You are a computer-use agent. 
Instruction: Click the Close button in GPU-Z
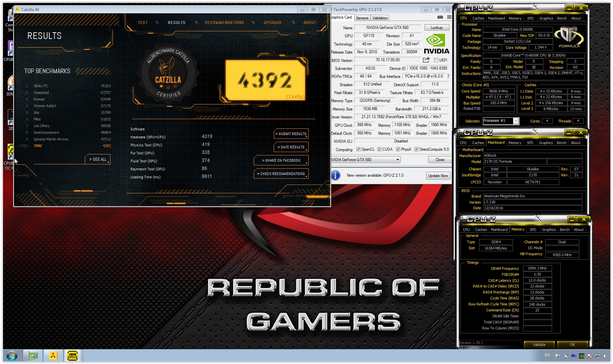(440, 160)
